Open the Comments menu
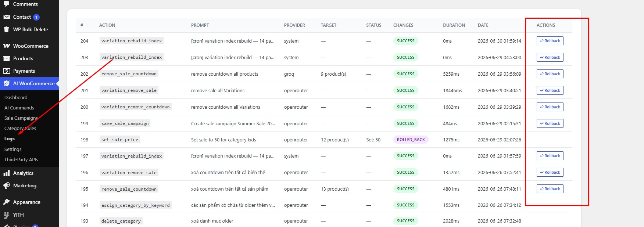The image size is (644, 227). click(25, 4)
